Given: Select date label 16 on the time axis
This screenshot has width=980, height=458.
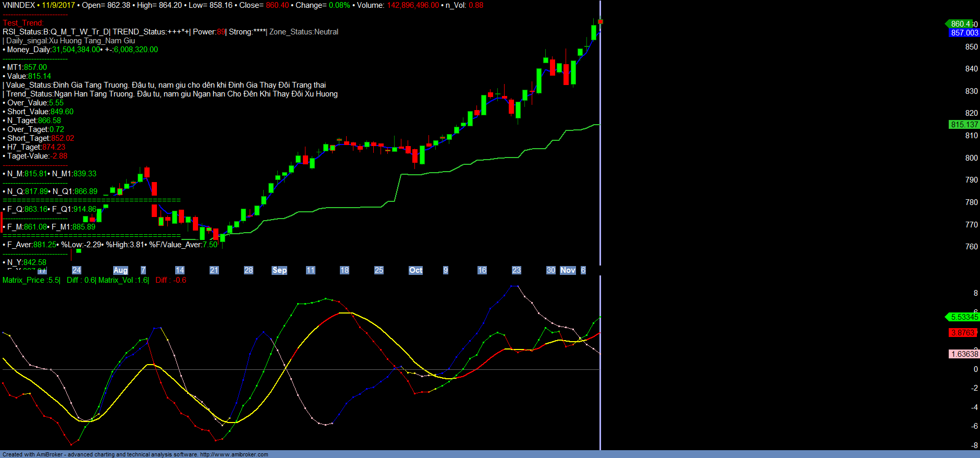Looking at the screenshot, I should (482, 270).
